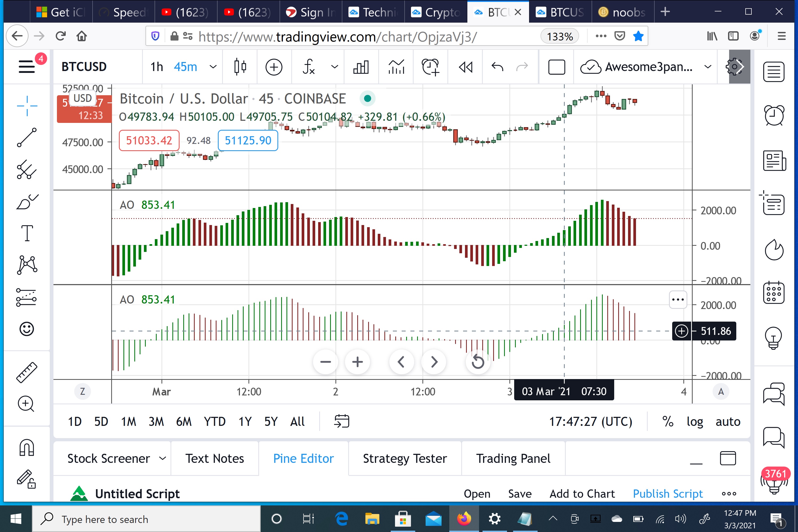Open financials bar chart icon
798x532 pixels.
pos(361,67)
